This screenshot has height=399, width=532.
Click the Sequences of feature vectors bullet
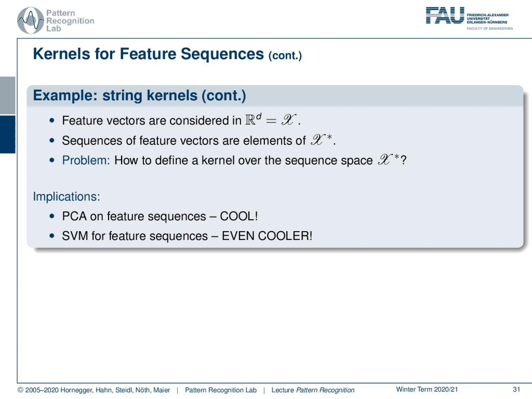199,140
